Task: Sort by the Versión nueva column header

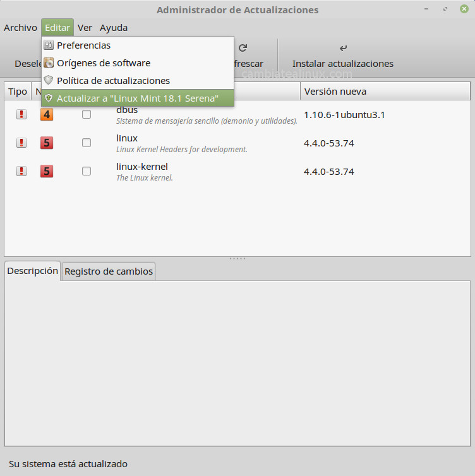Action: (385, 92)
